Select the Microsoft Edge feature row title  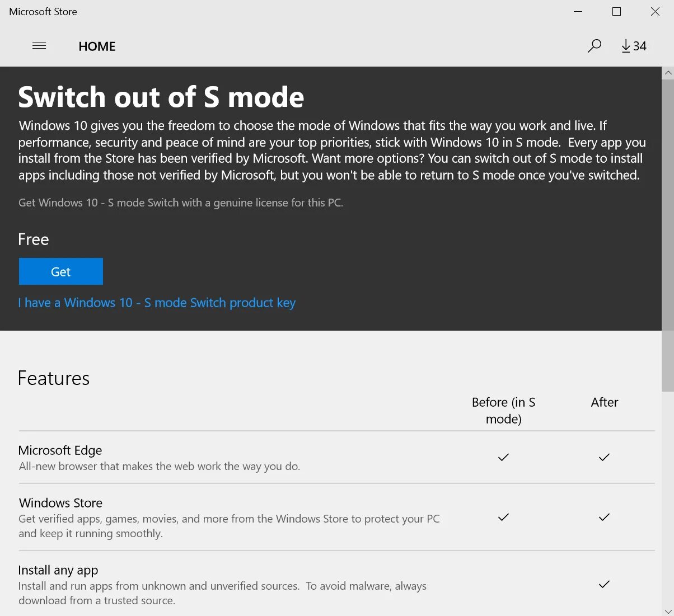point(60,450)
